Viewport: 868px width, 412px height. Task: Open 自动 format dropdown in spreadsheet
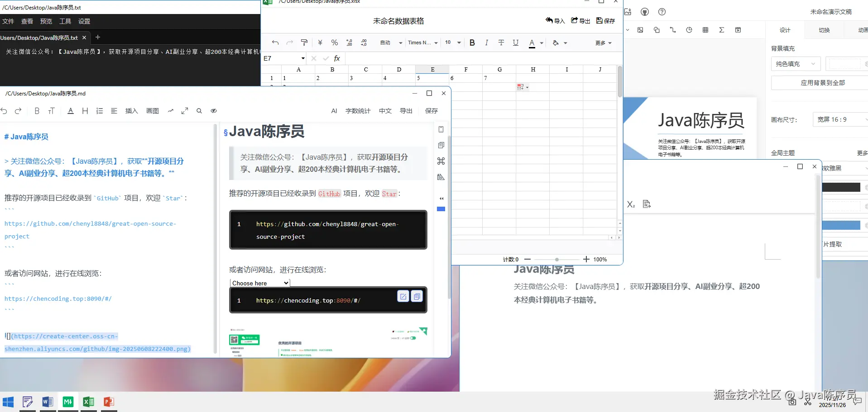click(x=391, y=43)
